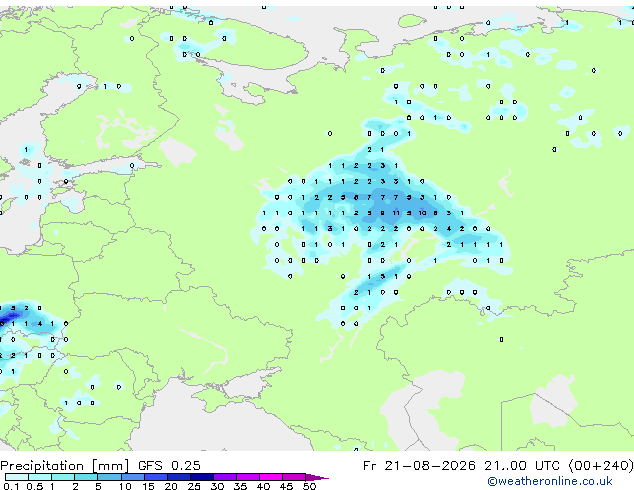634x490 pixels.
Task: Click the '21..00 UTC' time text
Action: coord(524,466)
